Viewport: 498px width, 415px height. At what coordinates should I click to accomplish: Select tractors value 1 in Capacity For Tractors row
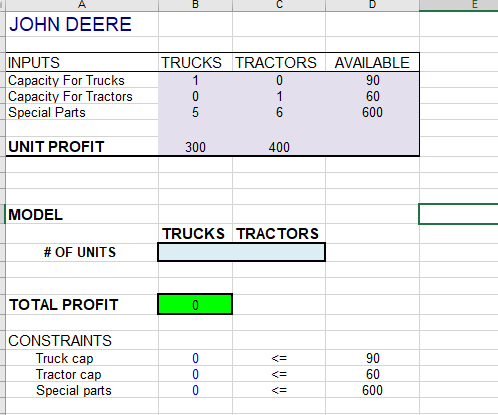pyautogui.click(x=279, y=96)
